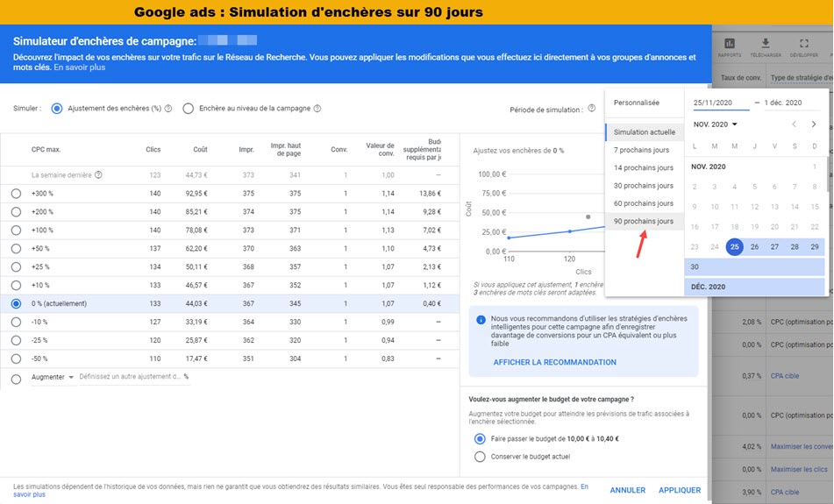Click the Clics column header
The height and width of the screenshot is (504, 834).
point(153,150)
